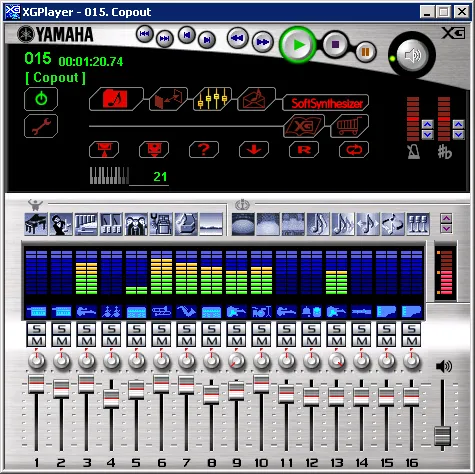Select the grand piano preset thumbnail
Viewport: 475px width, 474px height.
[36, 224]
